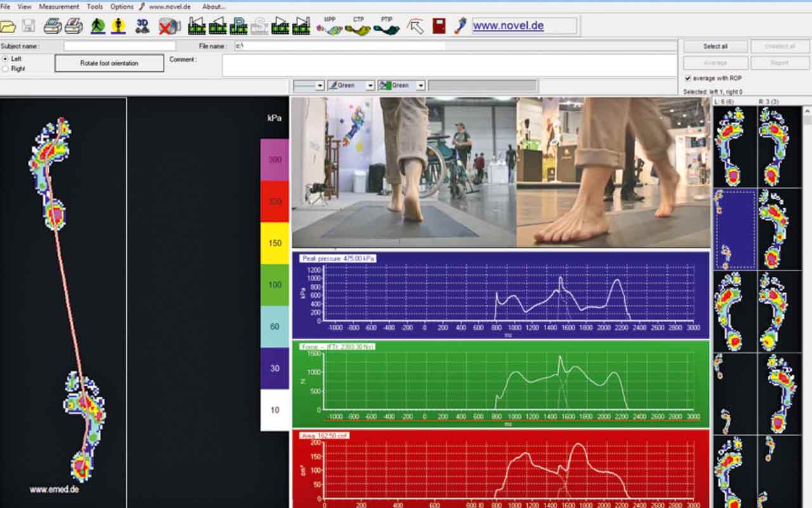The width and height of the screenshot is (812, 508).
Task: Click the first film strip icon
Action: tap(197, 26)
